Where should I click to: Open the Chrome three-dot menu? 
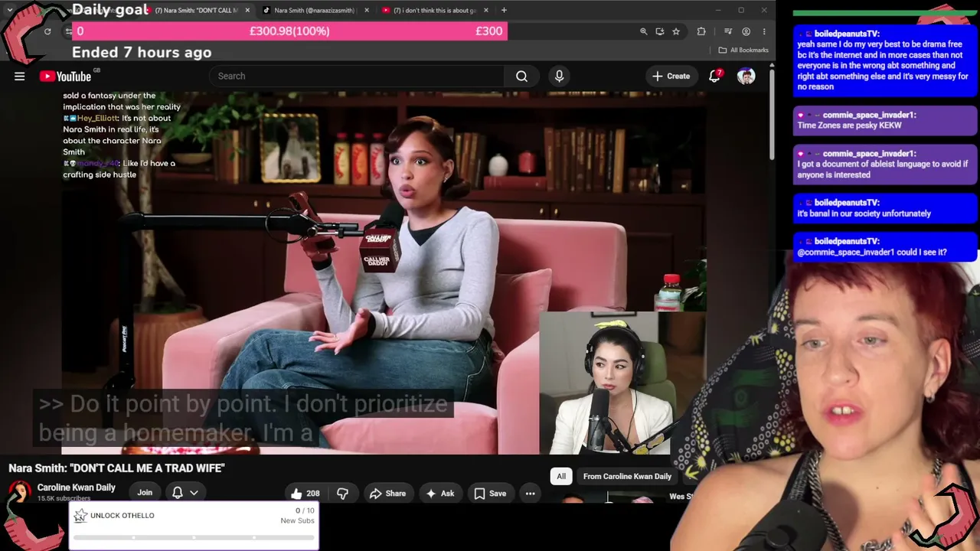click(763, 31)
